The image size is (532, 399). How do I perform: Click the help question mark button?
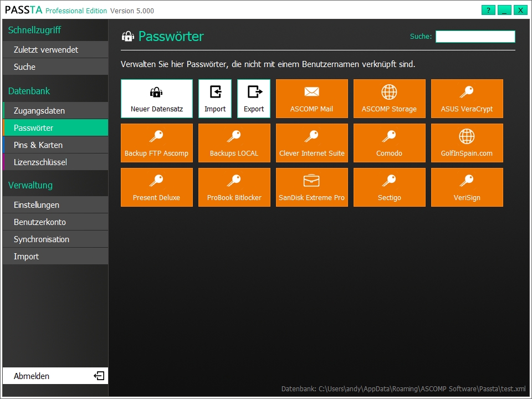point(488,10)
